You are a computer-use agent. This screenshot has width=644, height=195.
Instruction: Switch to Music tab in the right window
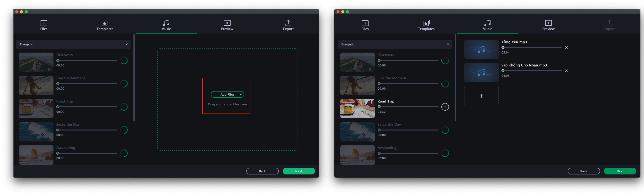[x=487, y=25]
